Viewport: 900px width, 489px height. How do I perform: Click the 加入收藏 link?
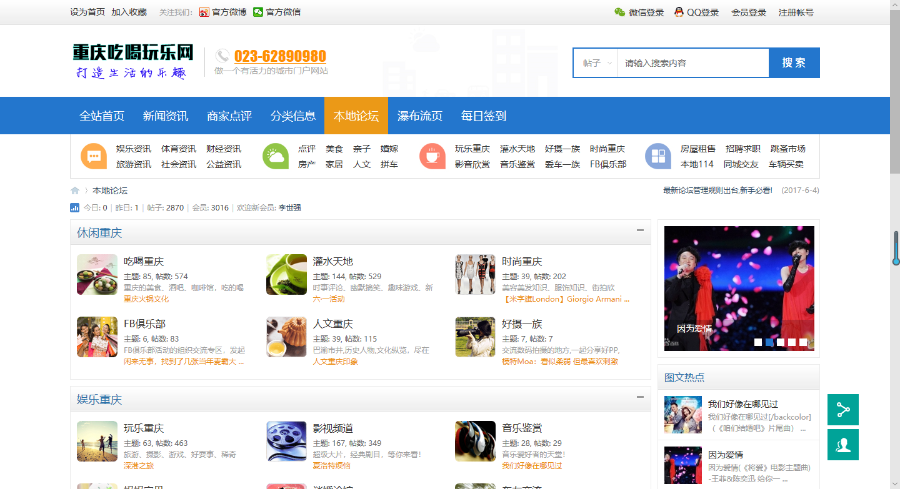[x=129, y=12]
